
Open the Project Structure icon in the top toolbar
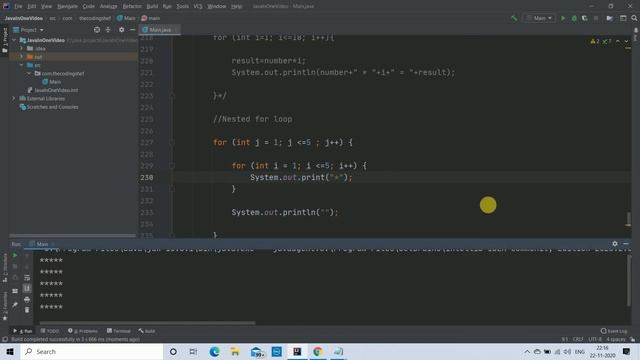coord(609,18)
